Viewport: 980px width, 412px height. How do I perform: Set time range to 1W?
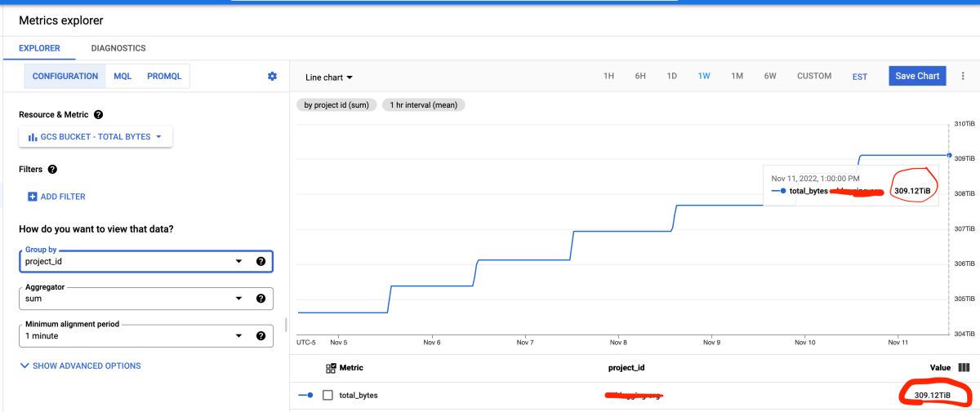tap(704, 76)
